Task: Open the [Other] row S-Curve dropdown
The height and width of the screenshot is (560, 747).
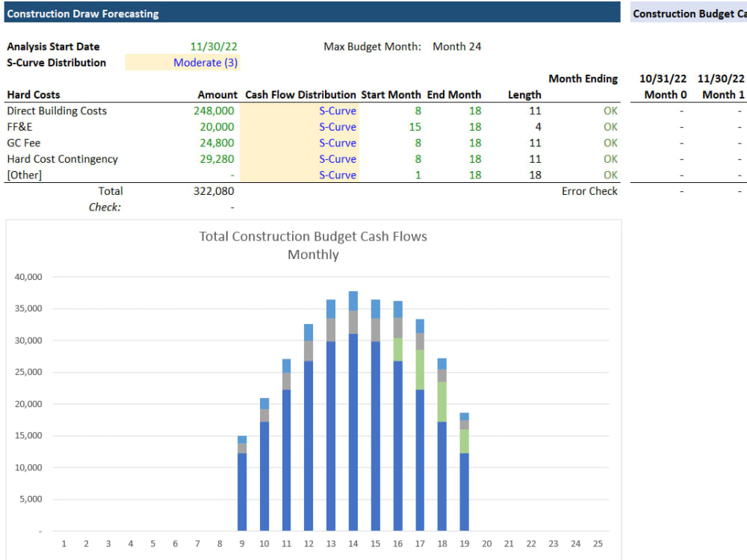Action: (x=337, y=175)
